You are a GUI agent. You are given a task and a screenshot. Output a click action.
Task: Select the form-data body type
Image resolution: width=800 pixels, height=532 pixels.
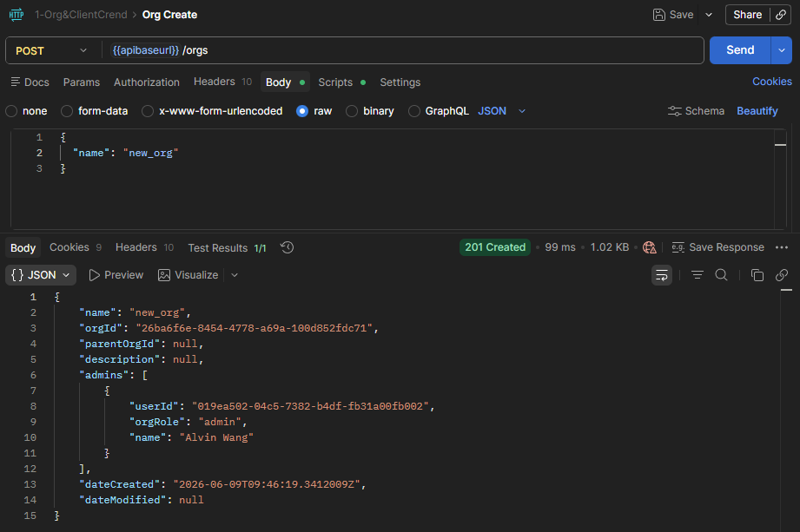[67, 111]
